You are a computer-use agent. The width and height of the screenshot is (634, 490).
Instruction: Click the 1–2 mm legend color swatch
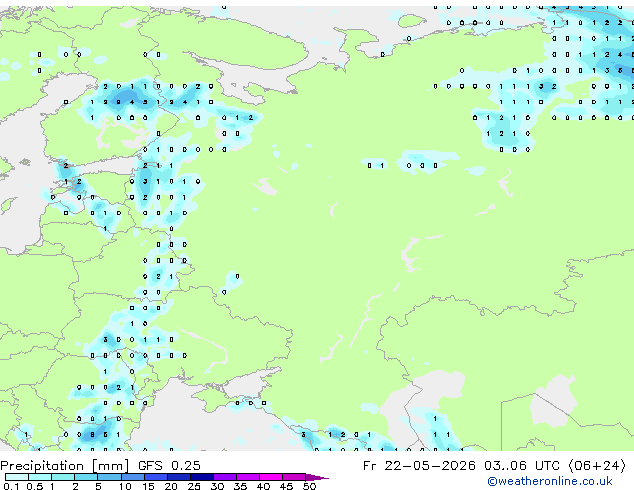[x=63, y=477]
